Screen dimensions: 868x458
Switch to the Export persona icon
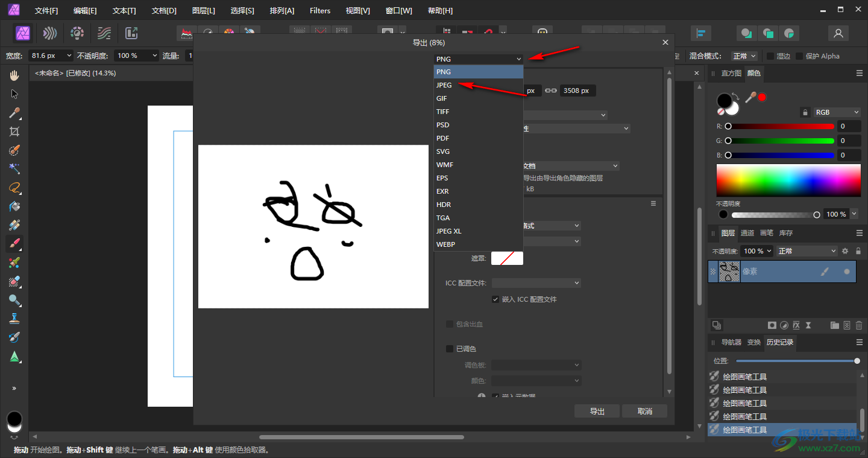pos(131,33)
